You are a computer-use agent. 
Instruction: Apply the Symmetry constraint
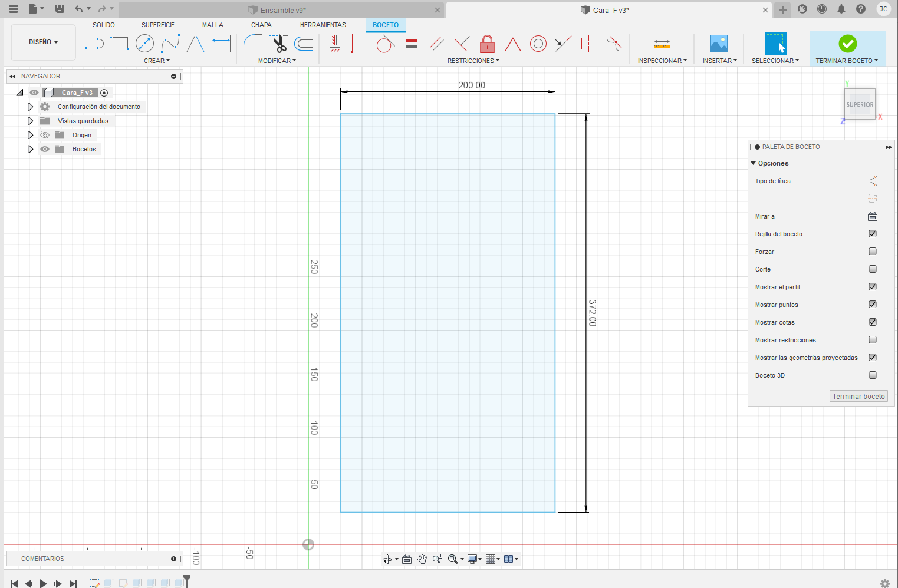click(588, 44)
